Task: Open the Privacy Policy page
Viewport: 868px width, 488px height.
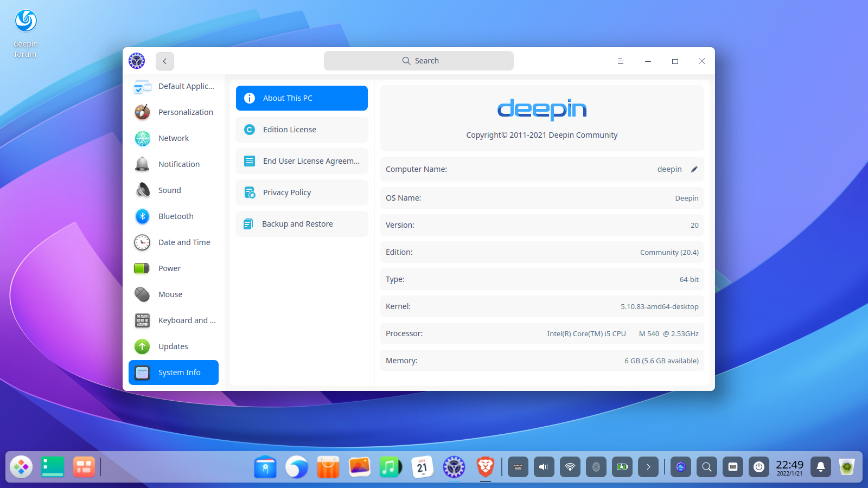Action: [302, 192]
